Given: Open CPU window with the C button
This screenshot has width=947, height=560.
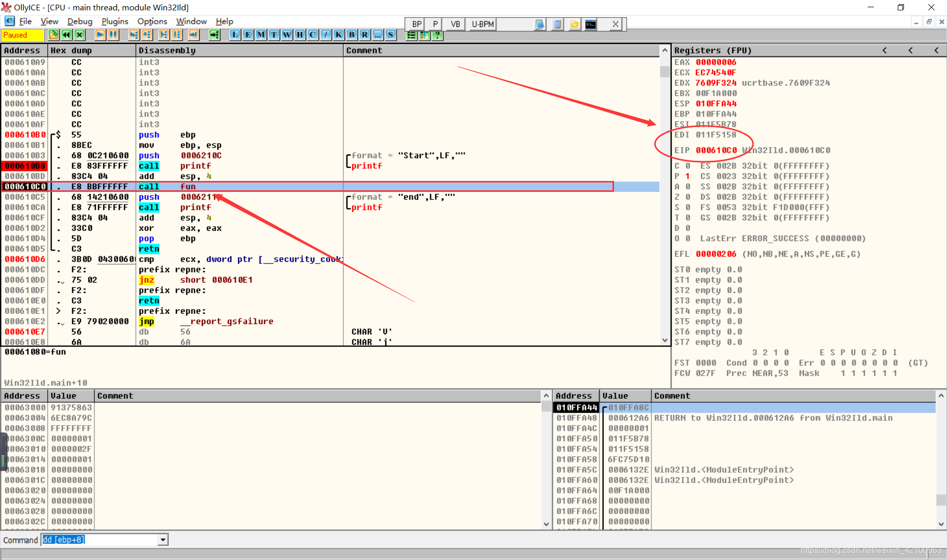Looking at the screenshot, I should pos(313,35).
